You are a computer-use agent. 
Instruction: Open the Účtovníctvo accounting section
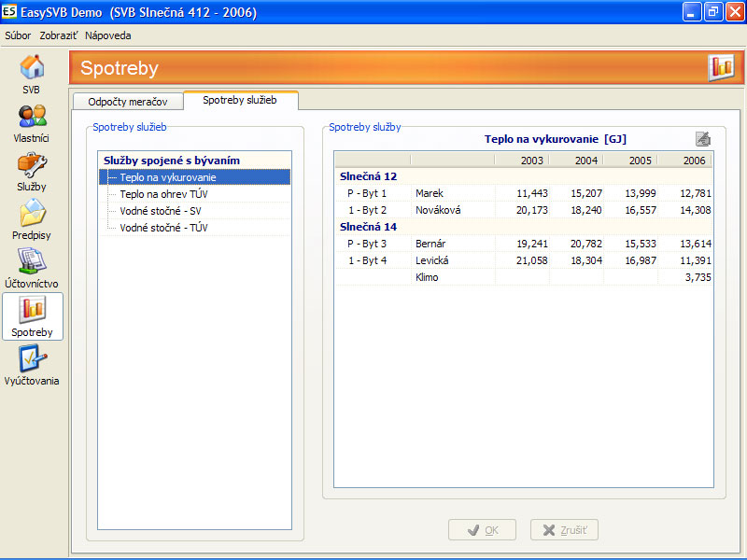pyautogui.click(x=32, y=269)
